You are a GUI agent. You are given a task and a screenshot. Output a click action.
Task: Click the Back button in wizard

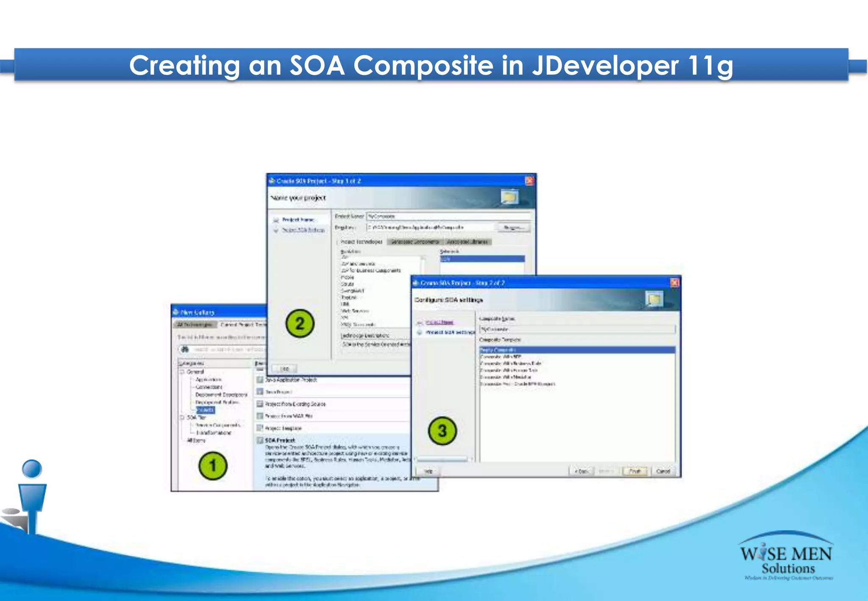(581, 471)
